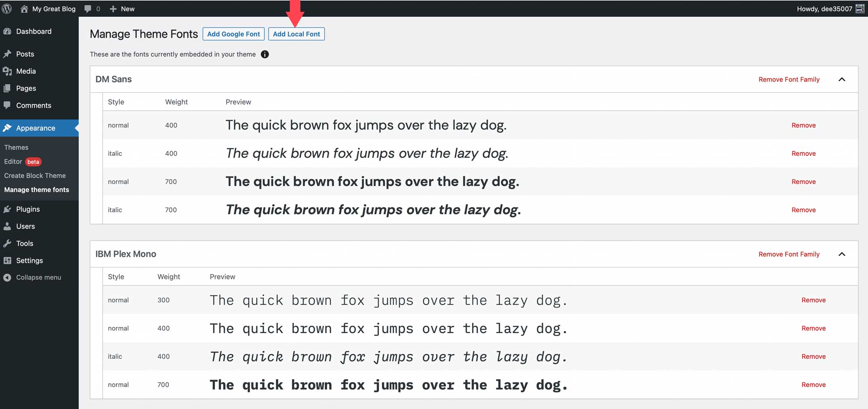Click the info tooltip icon beside embedded fonts text
The height and width of the screenshot is (409, 868).
pos(265,54)
